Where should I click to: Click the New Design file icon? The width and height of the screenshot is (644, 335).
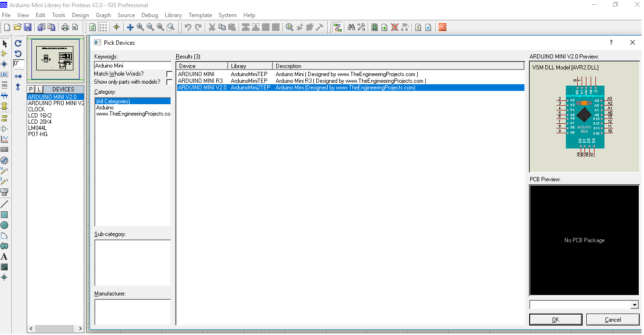7,27
